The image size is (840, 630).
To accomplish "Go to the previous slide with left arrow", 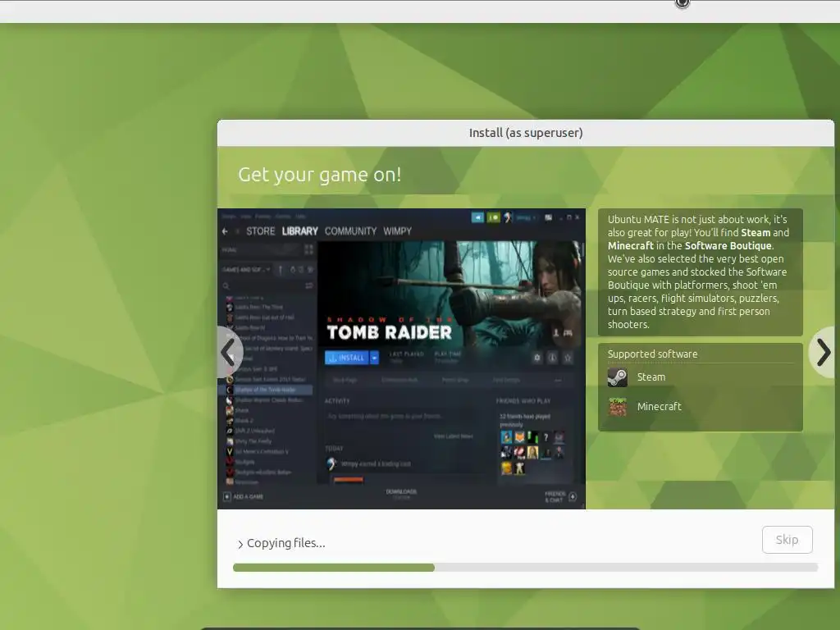I will tap(229, 353).
